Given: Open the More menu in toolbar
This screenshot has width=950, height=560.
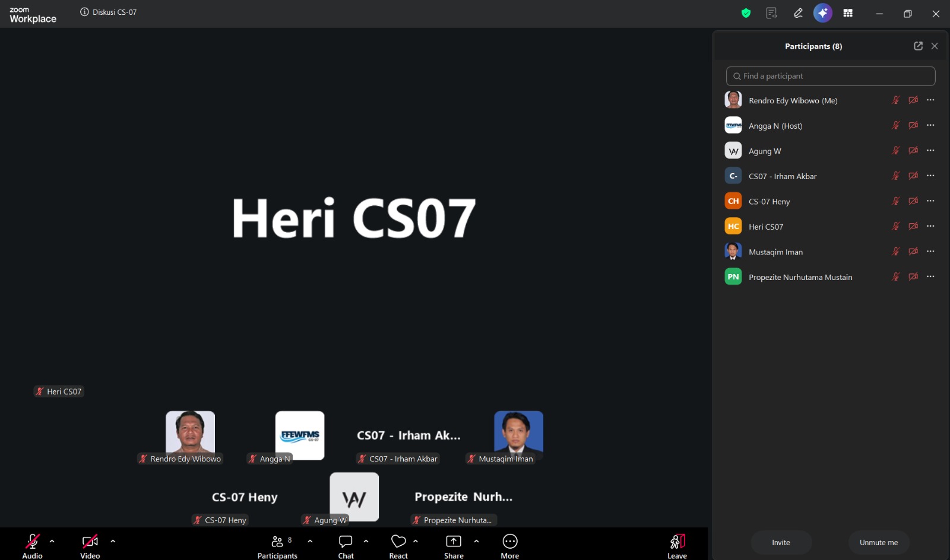Looking at the screenshot, I should tap(510, 546).
